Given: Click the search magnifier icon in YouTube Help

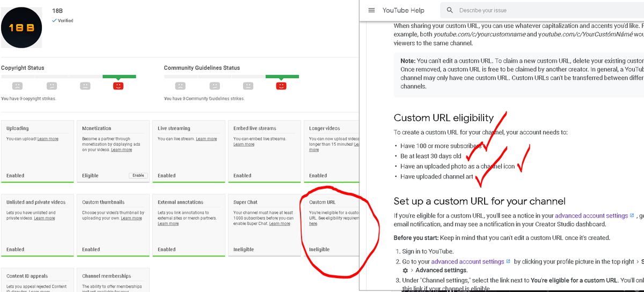Looking at the screenshot, I should click(450, 10).
